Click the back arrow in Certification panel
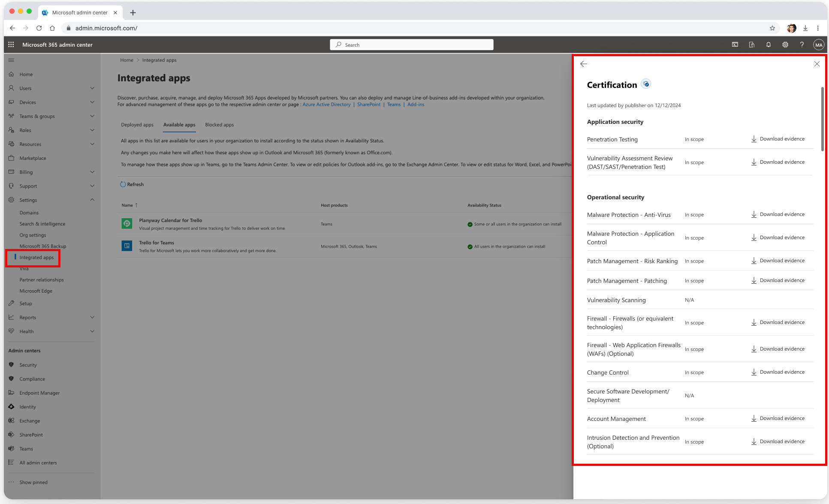This screenshot has height=504, width=829. tap(584, 64)
